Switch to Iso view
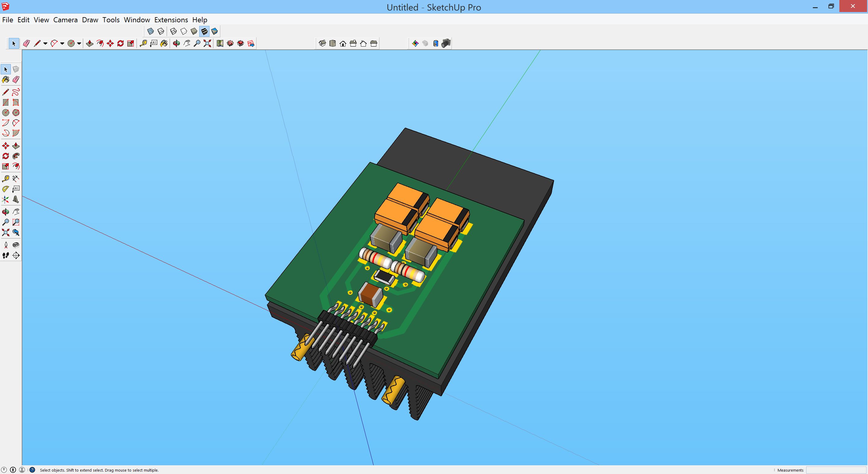Viewport: 868px width, 474px height. point(322,43)
